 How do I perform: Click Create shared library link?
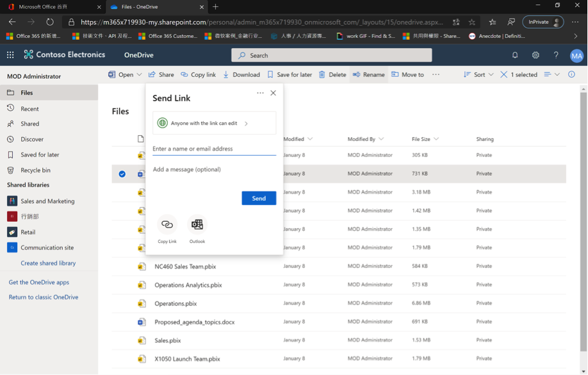(48, 263)
